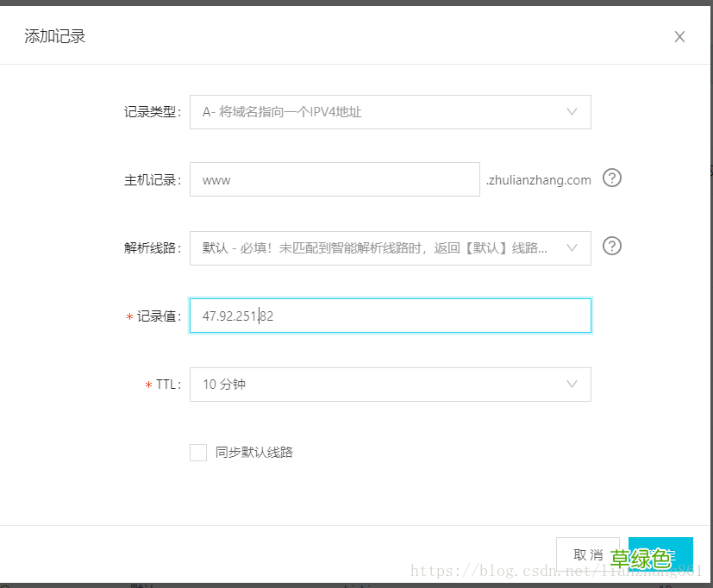Click the X to close the 添加记录 dialog
The image size is (713, 588).
pyautogui.click(x=679, y=36)
